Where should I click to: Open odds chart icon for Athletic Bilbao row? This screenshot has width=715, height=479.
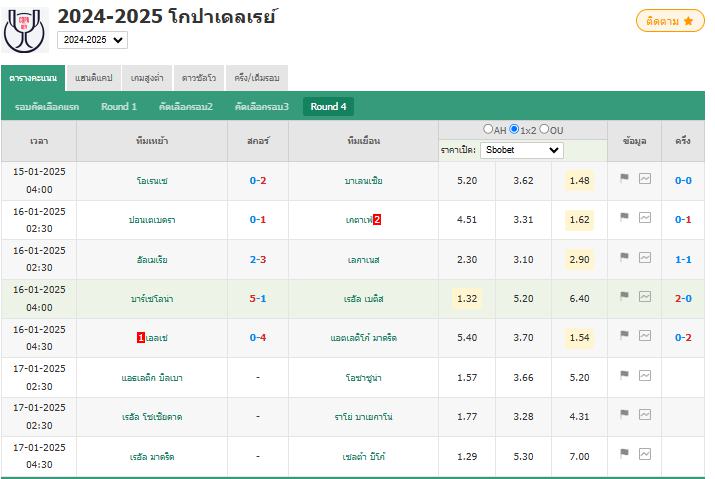point(645,375)
